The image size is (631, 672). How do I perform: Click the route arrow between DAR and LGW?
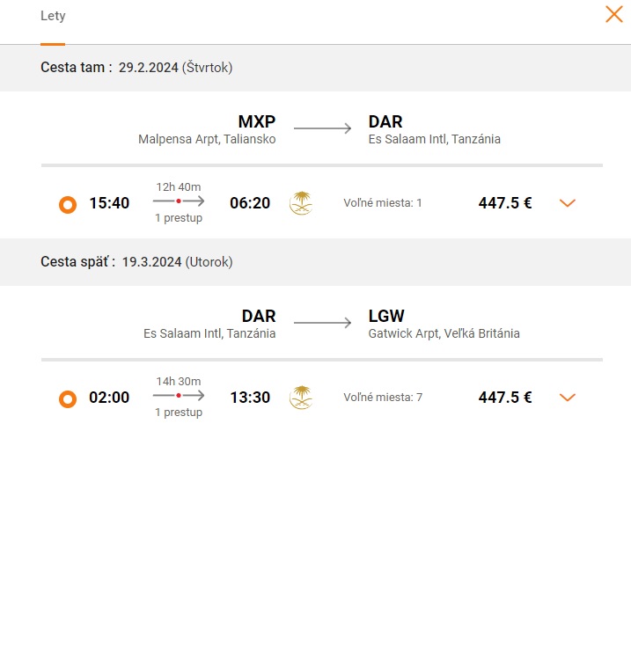[x=322, y=323]
